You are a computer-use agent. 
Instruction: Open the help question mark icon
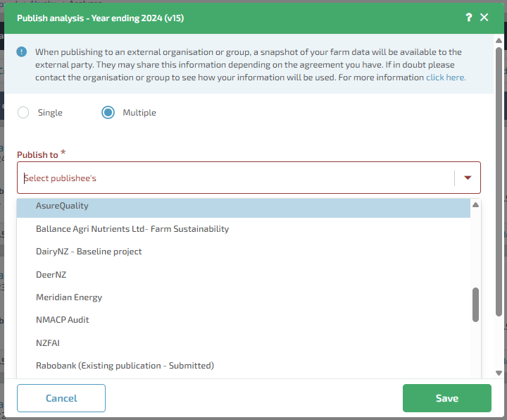coord(468,18)
